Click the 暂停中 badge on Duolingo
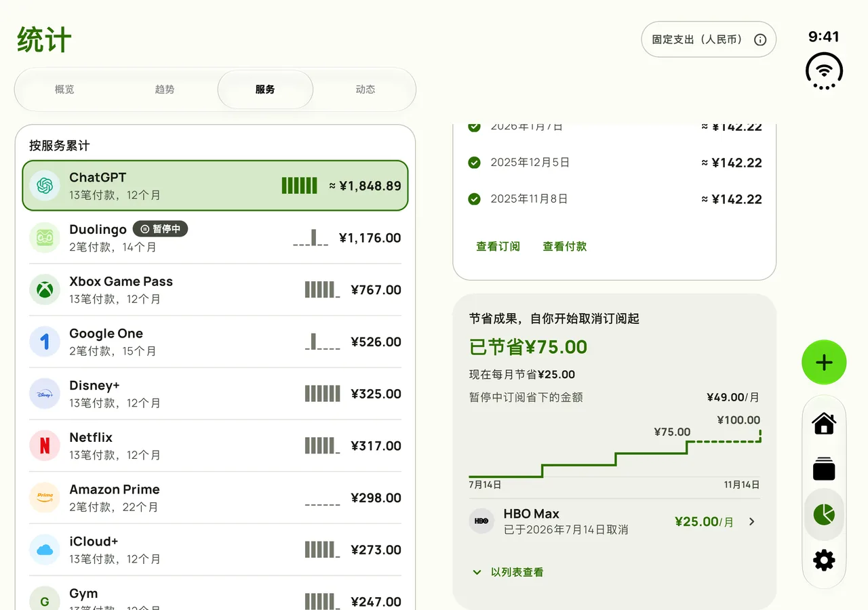Screen dimensions: 868x610 (160, 229)
